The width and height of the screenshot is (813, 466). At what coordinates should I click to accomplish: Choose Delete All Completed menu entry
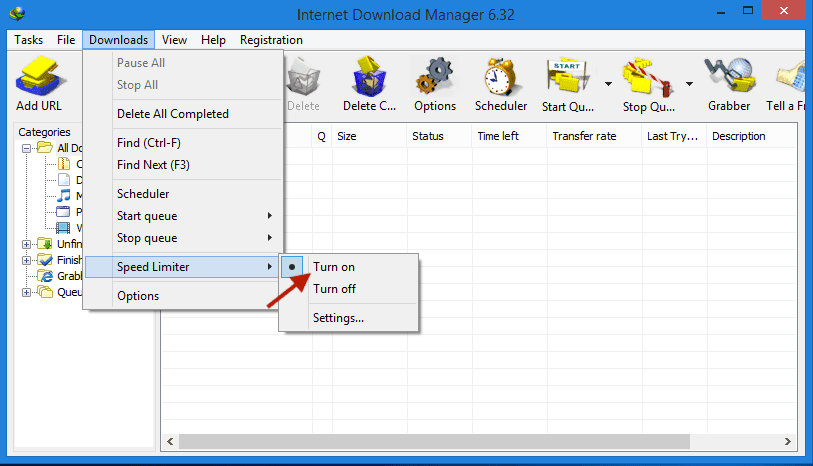[183, 114]
